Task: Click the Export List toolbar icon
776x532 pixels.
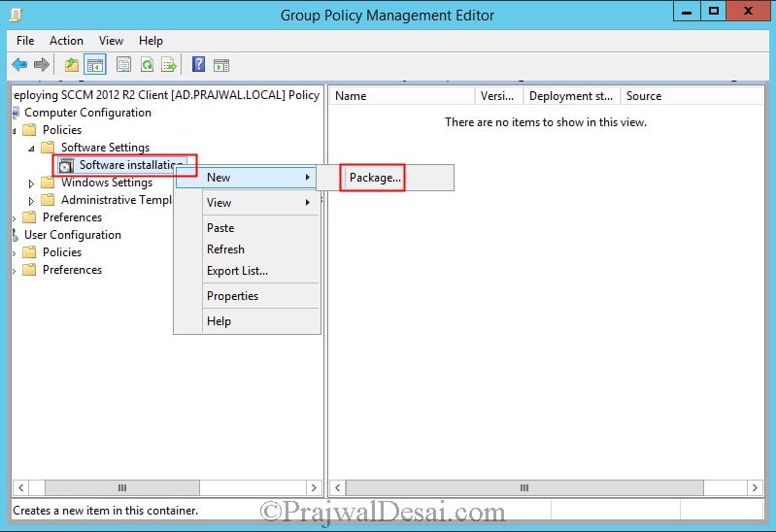Action: tap(169, 65)
